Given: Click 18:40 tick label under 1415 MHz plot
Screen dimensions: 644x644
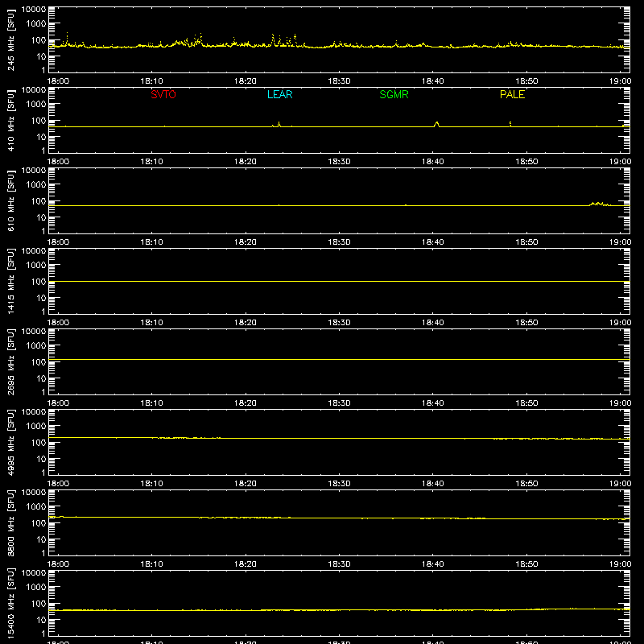Looking at the screenshot, I should 433,323.
